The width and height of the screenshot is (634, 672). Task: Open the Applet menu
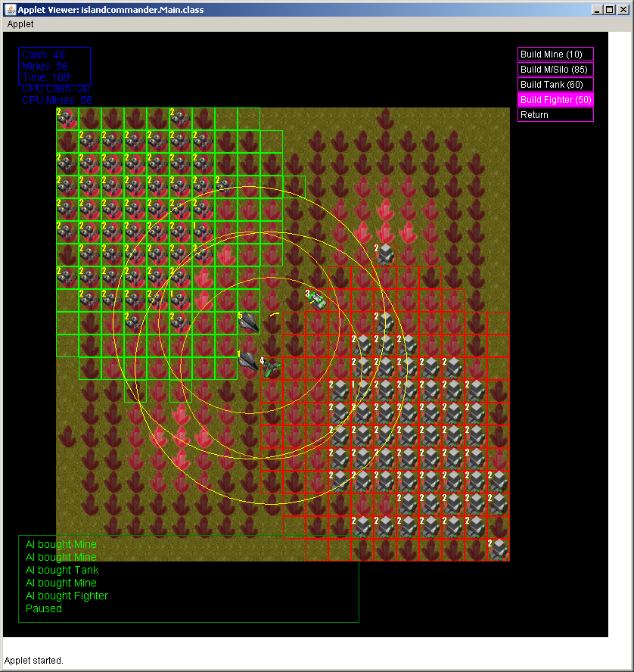point(20,24)
